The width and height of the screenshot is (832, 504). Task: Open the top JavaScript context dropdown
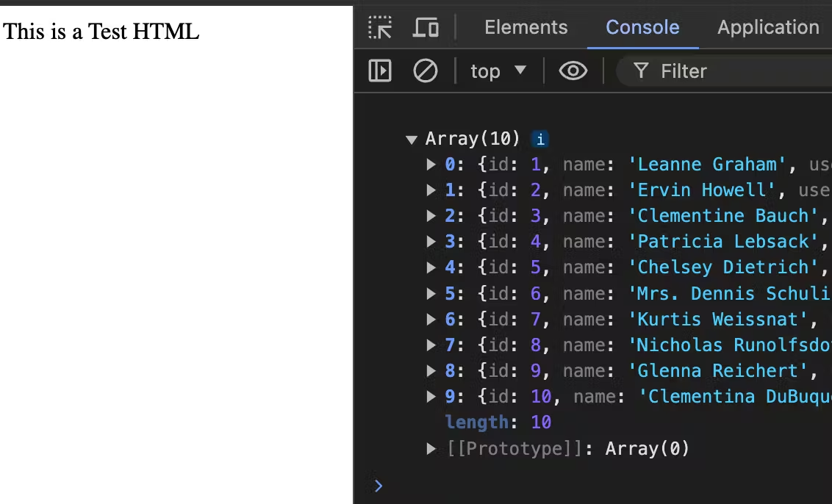498,71
